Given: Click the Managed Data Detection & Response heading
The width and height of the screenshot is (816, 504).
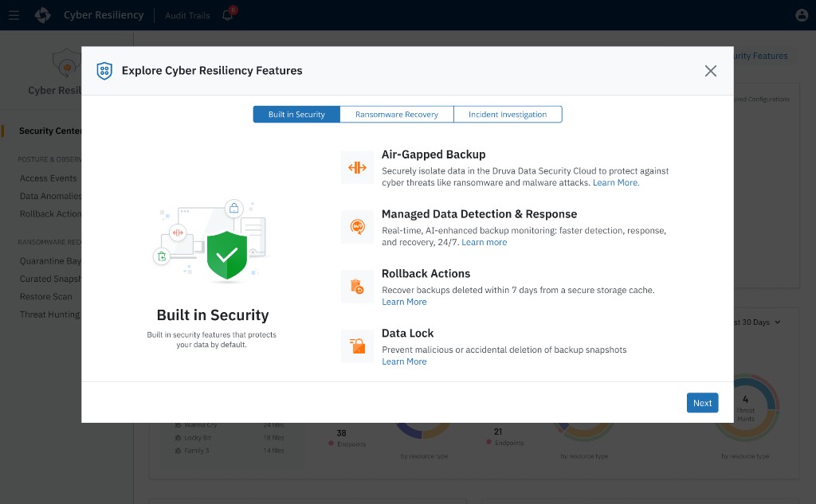Looking at the screenshot, I should coord(479,214).
